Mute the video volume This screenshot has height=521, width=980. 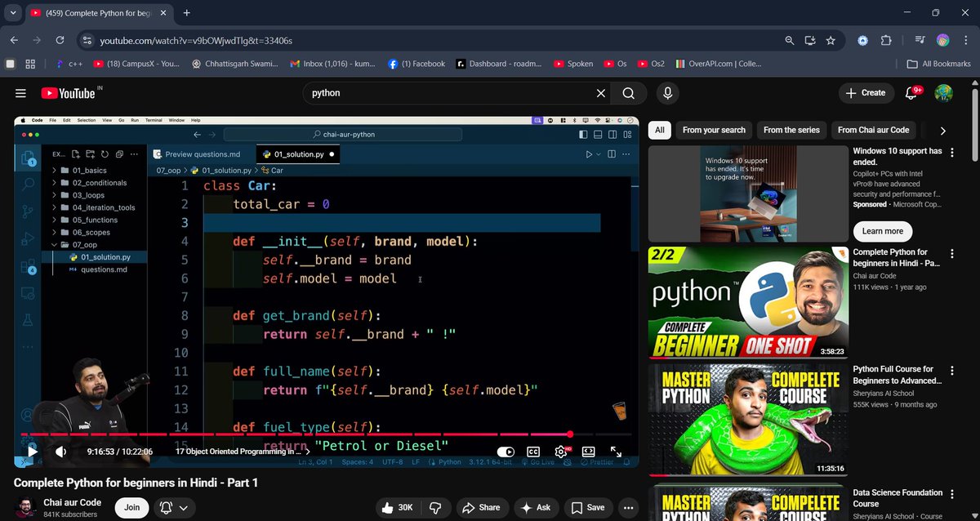coord(60,451)
